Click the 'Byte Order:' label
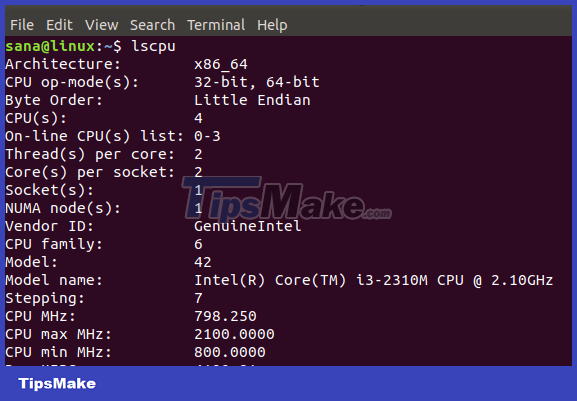Viewport: 577px width, 401px height. click(54, 100)
